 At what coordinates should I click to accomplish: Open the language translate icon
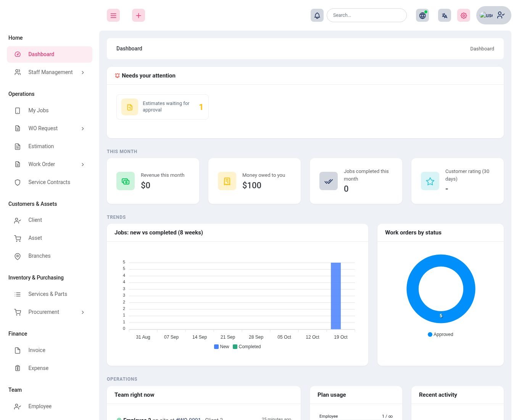pyautogui.click(x=445, y=15)
